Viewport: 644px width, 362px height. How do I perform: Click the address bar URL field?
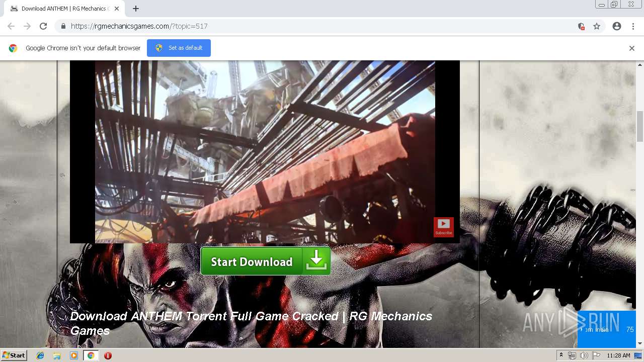coord(322,26)
